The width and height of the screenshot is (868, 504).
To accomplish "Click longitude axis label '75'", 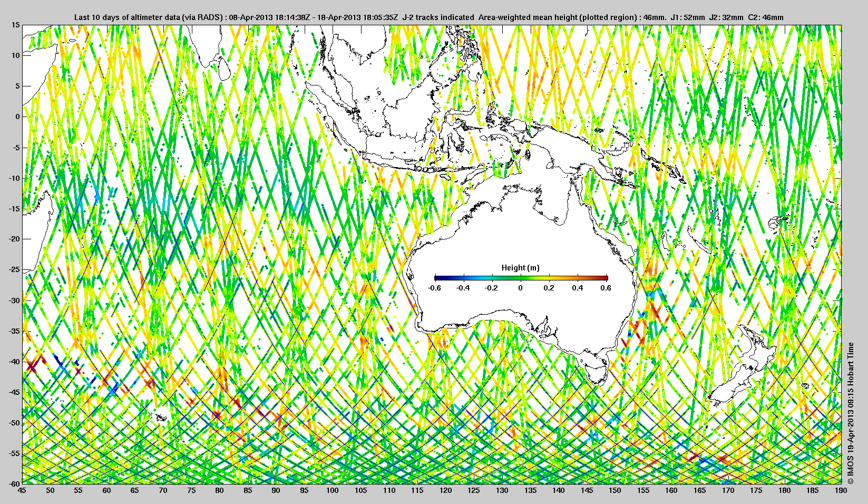I will click(191, 490).
